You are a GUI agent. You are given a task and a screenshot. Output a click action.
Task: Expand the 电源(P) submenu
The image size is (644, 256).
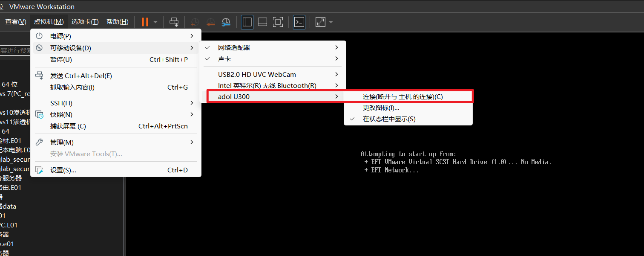[x=116, y=36]
